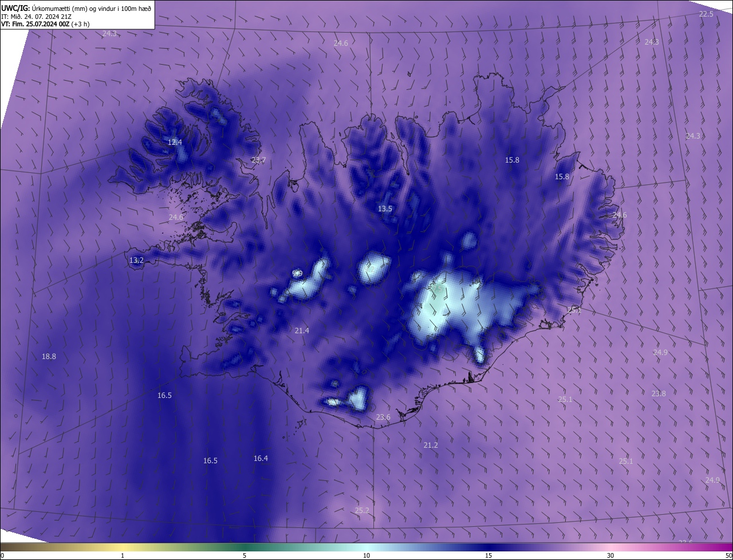Click the color scale tick label 0
This screenshot has height=560, width=733.
[x=2, y=555]
